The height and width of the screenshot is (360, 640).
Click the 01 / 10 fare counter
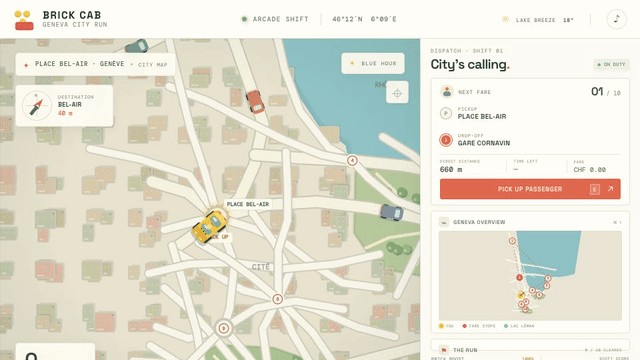[606, 92]
